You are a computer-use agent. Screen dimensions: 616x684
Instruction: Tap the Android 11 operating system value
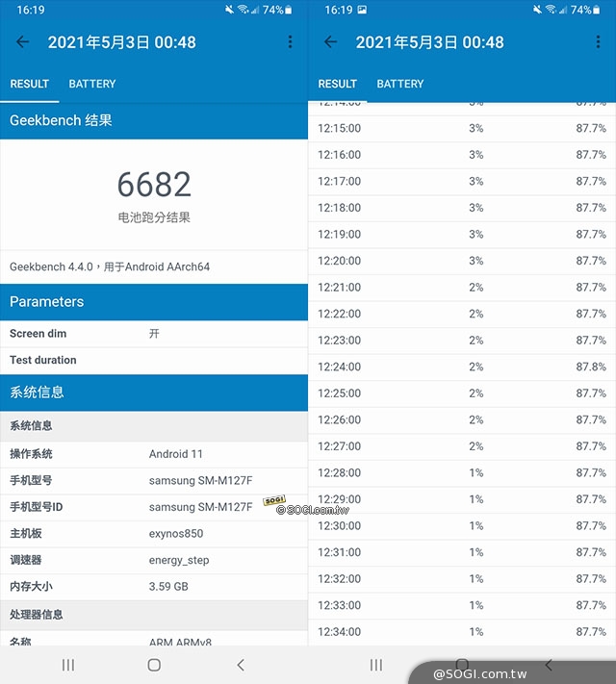[x=176, y=454]
